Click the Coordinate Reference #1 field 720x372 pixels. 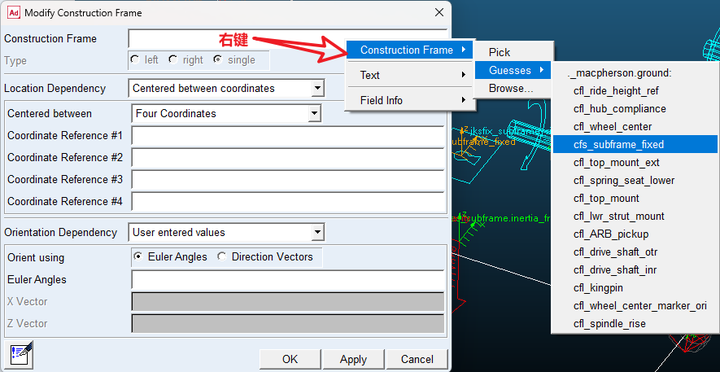click(x=288, y=135)
